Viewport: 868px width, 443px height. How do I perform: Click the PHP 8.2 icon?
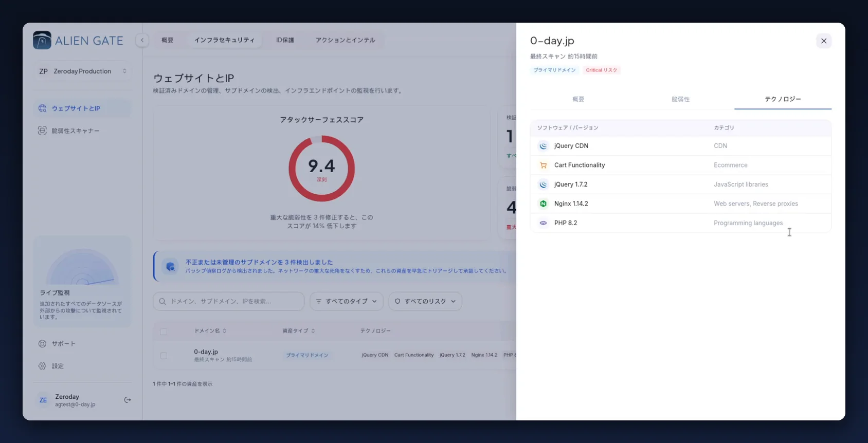point(543,223)
